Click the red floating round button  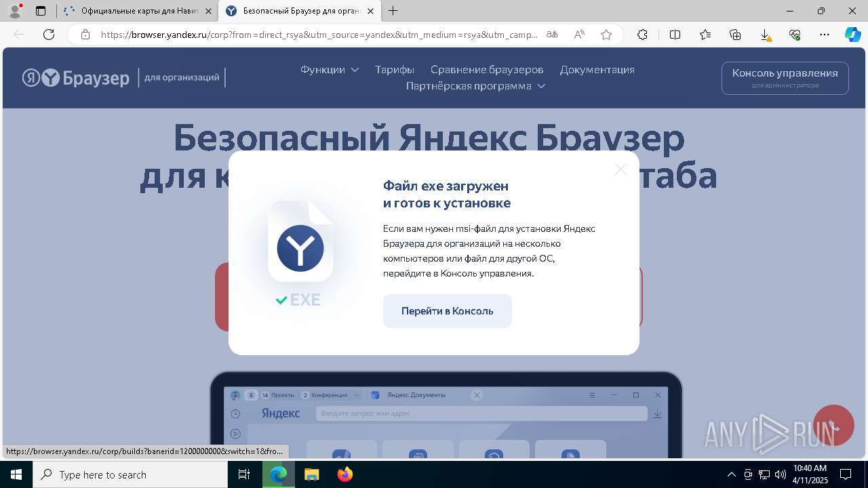pyautogui.click(x=833, y=425)
